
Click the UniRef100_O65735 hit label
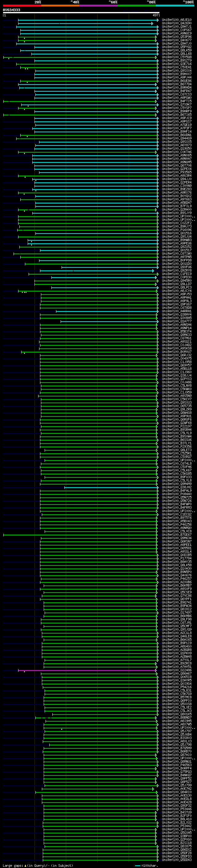click(177, 406)
